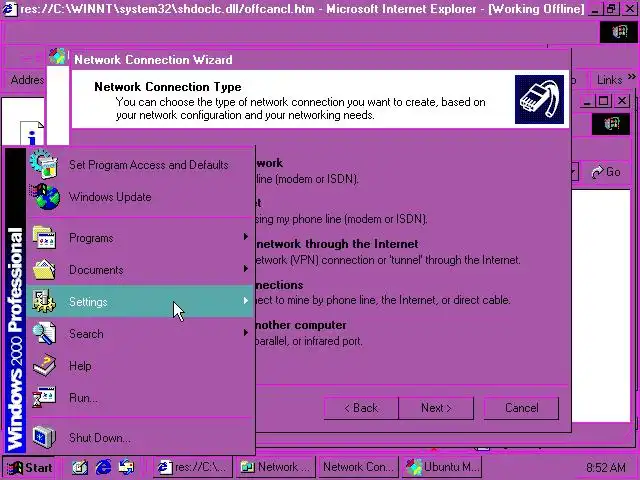
Task: Maximize the inner browser window
Action: [x=604, y=100]
